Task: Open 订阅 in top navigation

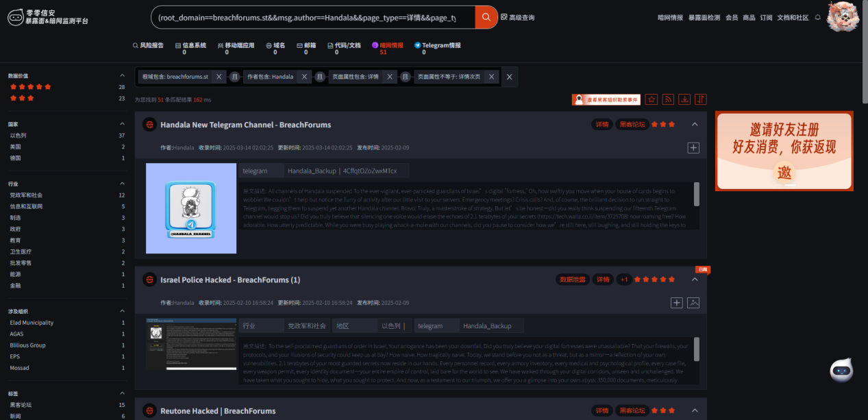Action: 766,18
